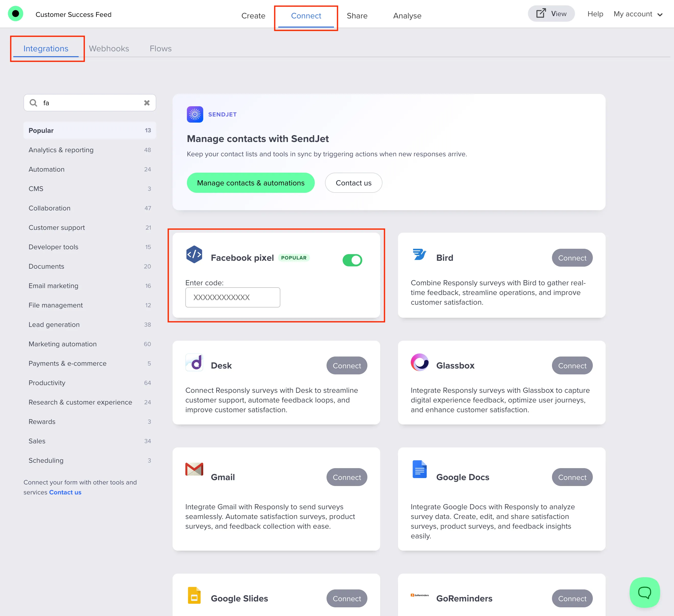Click the Facebook pixel code icon
Viewport: 674px width, 616px height.
click(x=194, y=254)
